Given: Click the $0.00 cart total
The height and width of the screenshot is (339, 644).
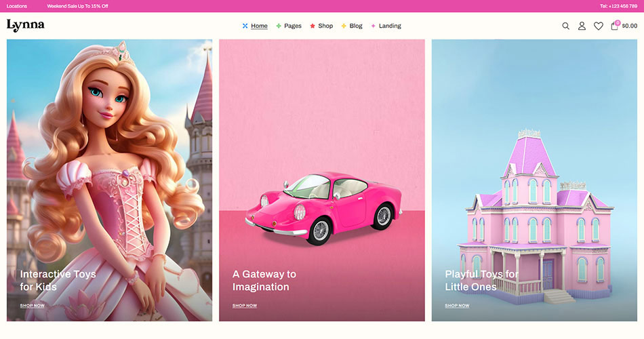Looking at the screenshot, I should tap(630, 26).
